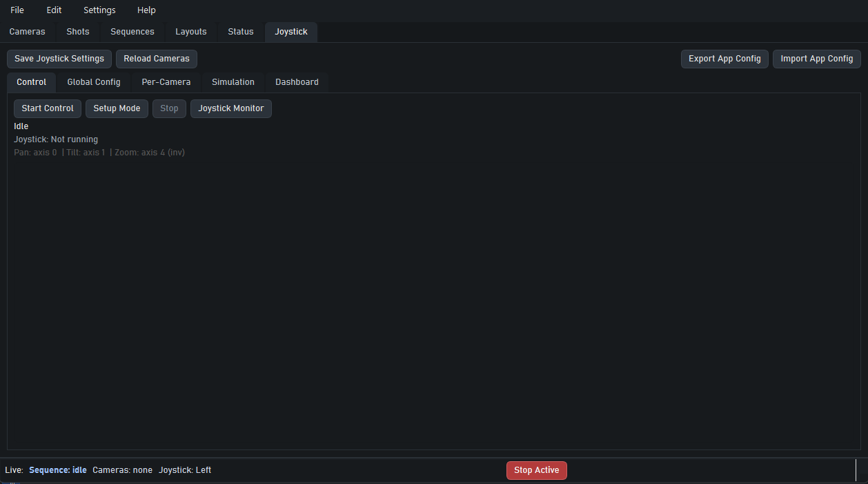Open the File menu
Image resolution: width=868 pixels, height=484 pixels.
point(17,10)
